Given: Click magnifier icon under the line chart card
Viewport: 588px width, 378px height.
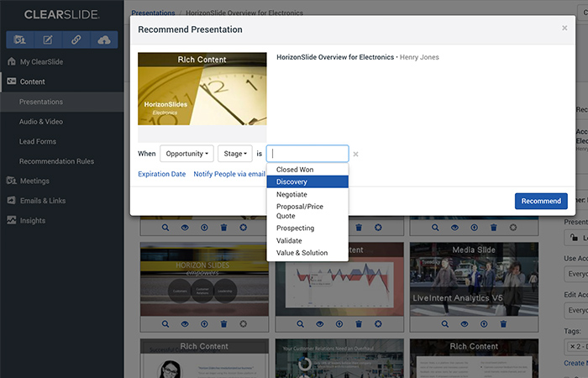Looking at the screenshot, I should click(x=301, y=324).
